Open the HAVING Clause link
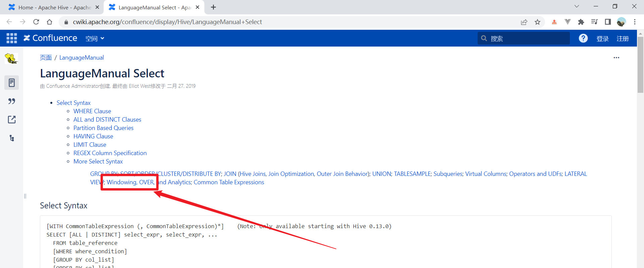The width and height of the screenshot is (644, 268). [93, 136]
